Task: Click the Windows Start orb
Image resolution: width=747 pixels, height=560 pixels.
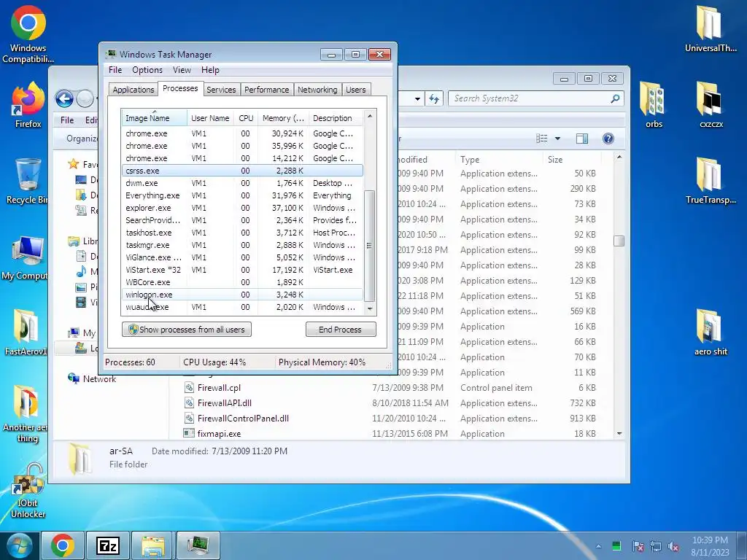Action: (19, 545)
